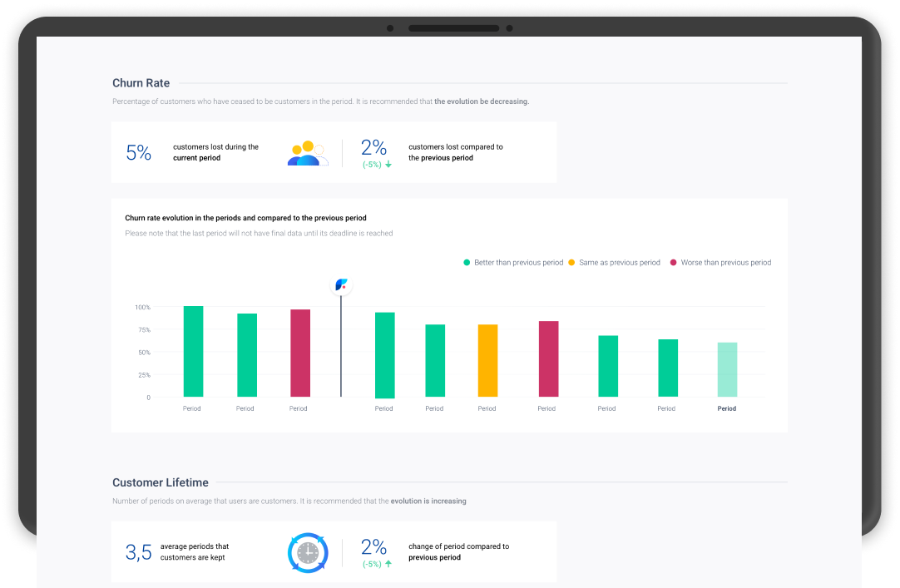Select the faded light green last bar
The height and width of the screenshot is (588, 900).
(x=727, y=369)
